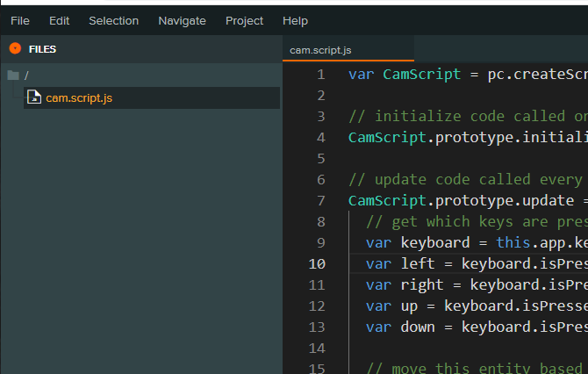The image size is (588, 374).
Task: Click line number 7 in the gutter
Action: [320, 200]
